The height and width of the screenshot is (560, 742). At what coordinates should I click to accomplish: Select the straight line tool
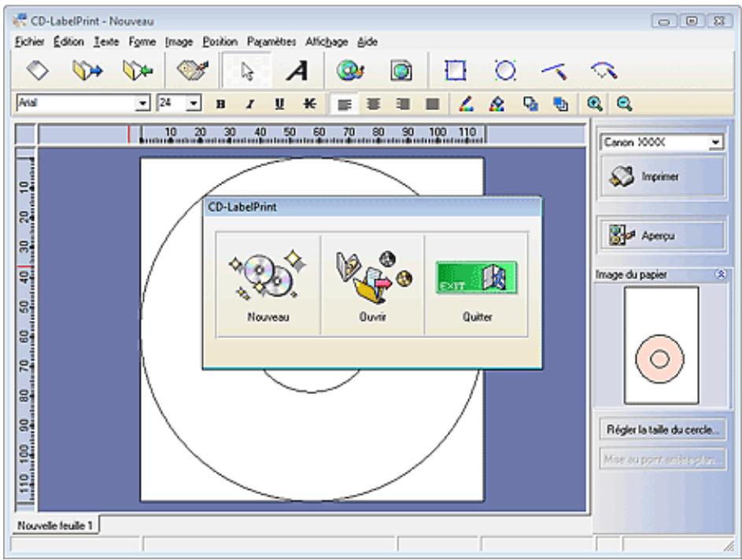(x=554, y=71)
